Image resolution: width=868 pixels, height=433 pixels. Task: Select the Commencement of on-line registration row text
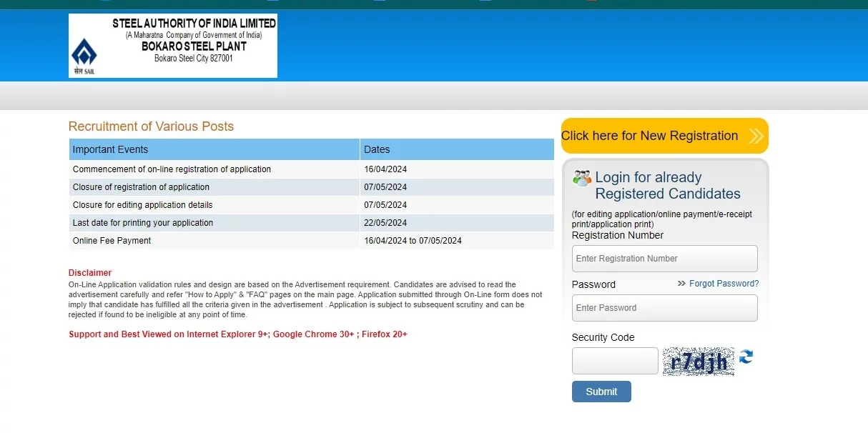[172, 169]
